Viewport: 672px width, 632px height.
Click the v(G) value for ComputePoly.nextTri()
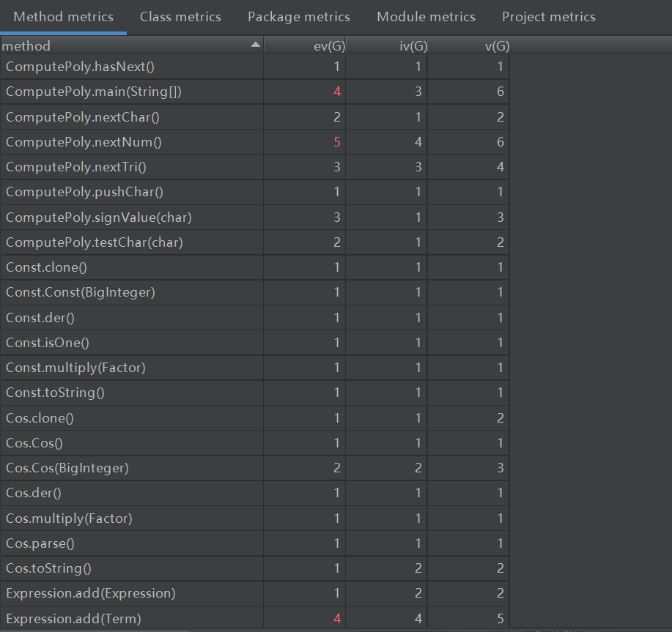(501, 167)
